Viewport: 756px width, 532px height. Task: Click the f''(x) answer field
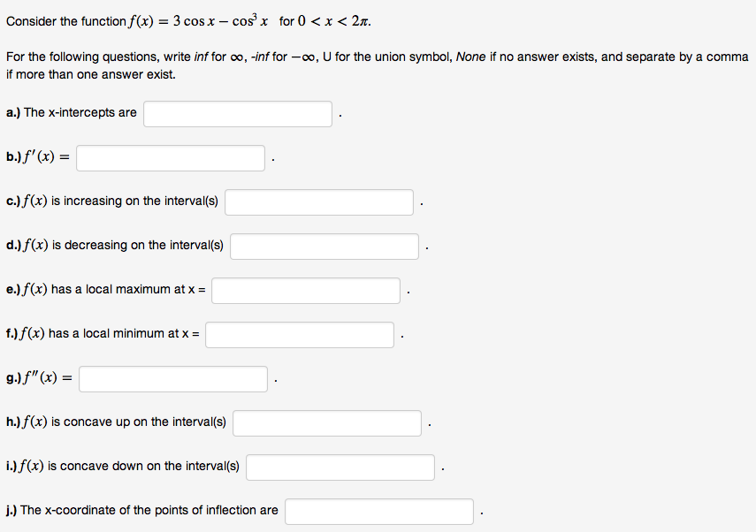(172, 379)
